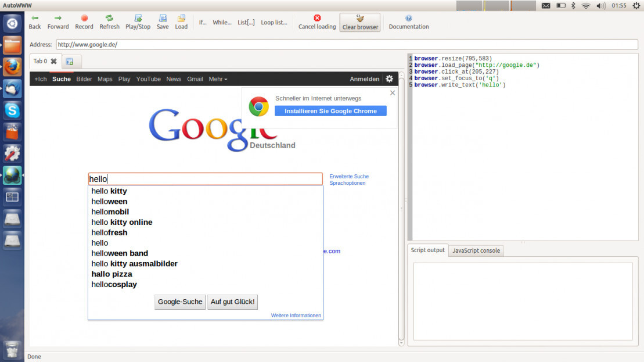Insert a Loop list... statement
The image size is (644, 362).
(274, 22)
